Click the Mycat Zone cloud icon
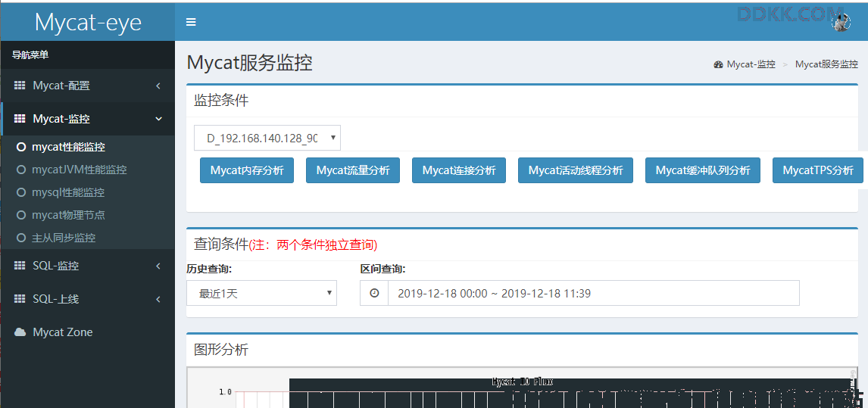 coord(20,332)
